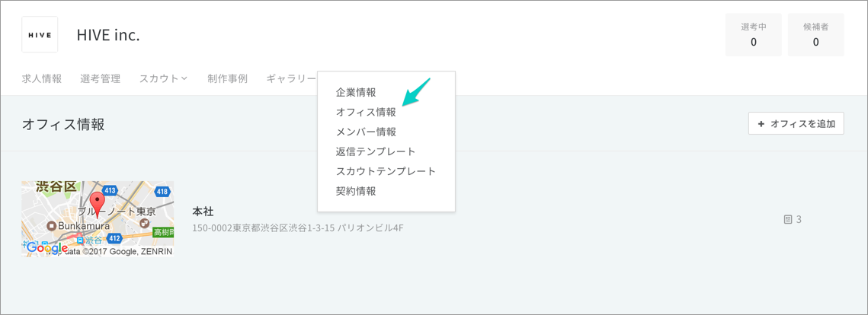Select メンバー情報 menu entry
This screenshot has height=315, width=868.
coord(366,132)
